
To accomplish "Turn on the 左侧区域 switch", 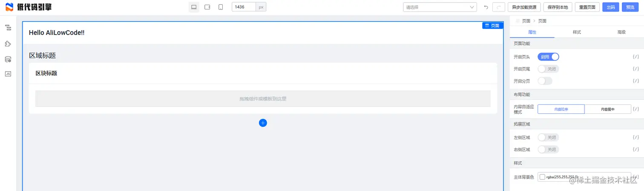I will (548, 137).
